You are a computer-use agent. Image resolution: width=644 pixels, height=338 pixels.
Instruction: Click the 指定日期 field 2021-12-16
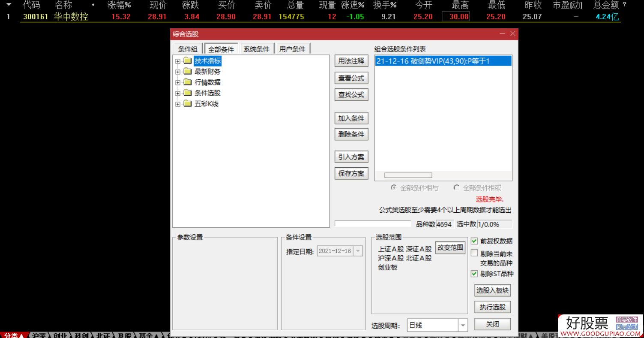(340, 251)
